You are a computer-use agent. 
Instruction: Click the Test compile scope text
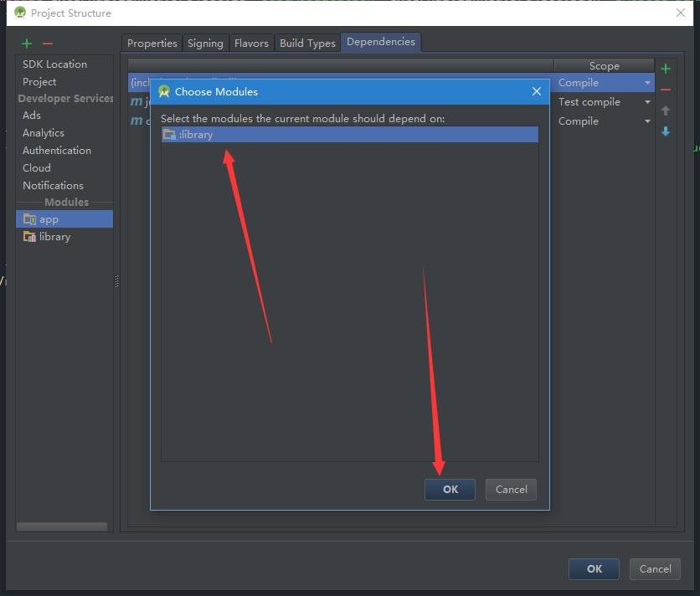(589, 102)
